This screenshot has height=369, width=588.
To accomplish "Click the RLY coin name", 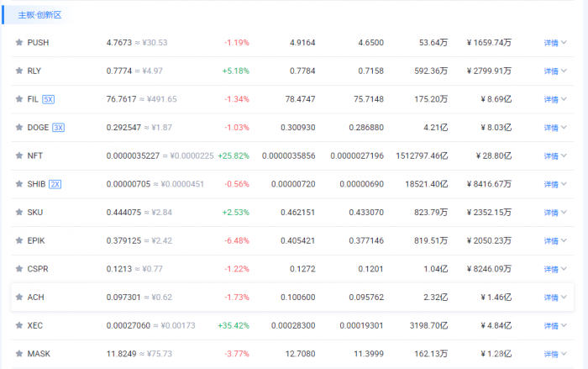I will point(34,71).
